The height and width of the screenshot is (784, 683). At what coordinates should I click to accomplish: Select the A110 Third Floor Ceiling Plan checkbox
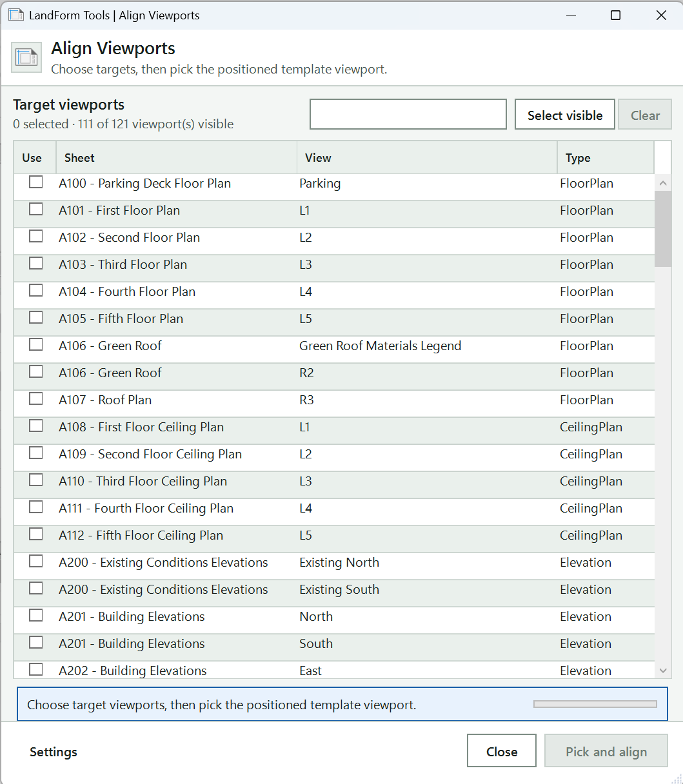click(x=36, y=480)
